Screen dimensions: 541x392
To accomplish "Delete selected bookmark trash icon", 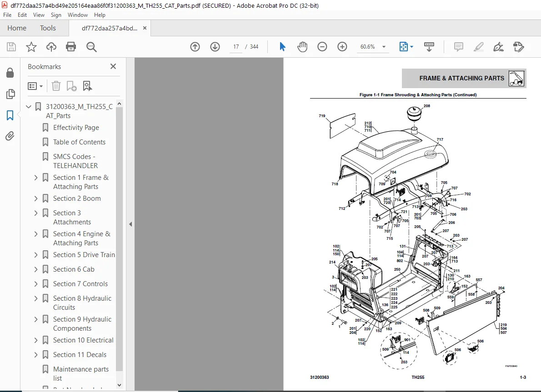I will point(56,86).
